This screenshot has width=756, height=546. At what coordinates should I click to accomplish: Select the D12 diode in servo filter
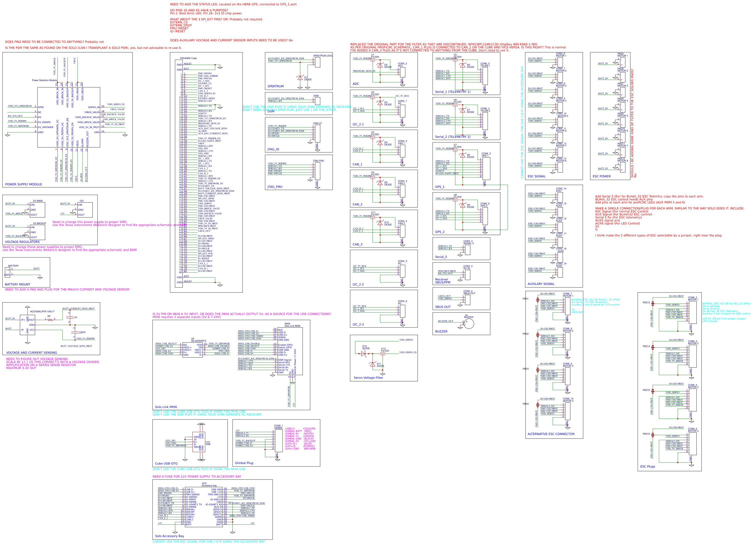point(363,354)
